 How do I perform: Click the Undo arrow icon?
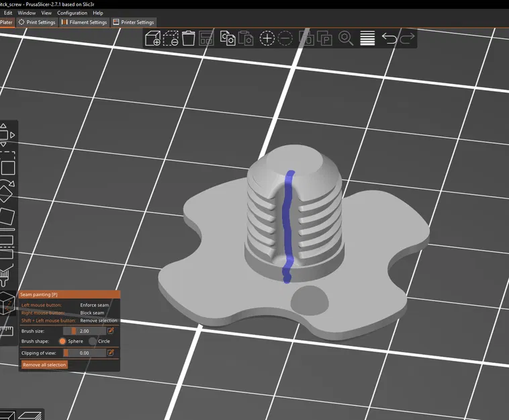tap(389, 38)
